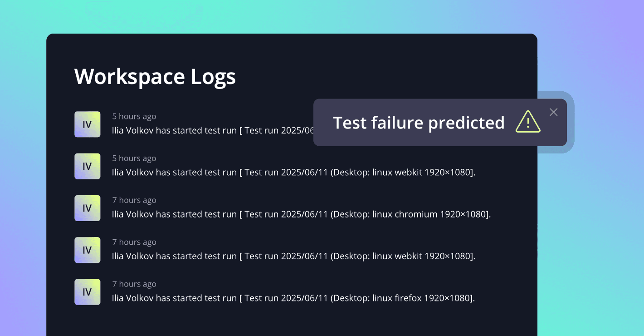Screen dimensions: 644x336
Task: Click "5 hours ago" on the topmost entry
Action: [134, 117]
